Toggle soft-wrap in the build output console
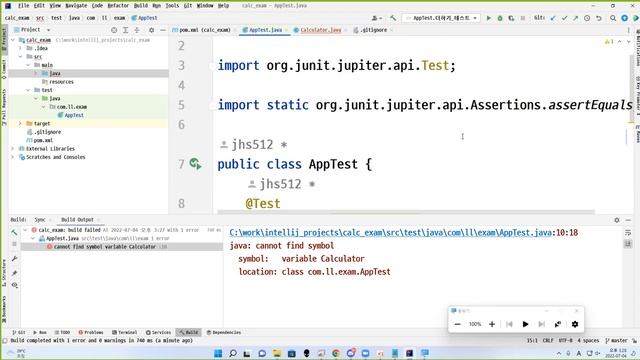The image size is (640, 360). [x=628, y=232]
